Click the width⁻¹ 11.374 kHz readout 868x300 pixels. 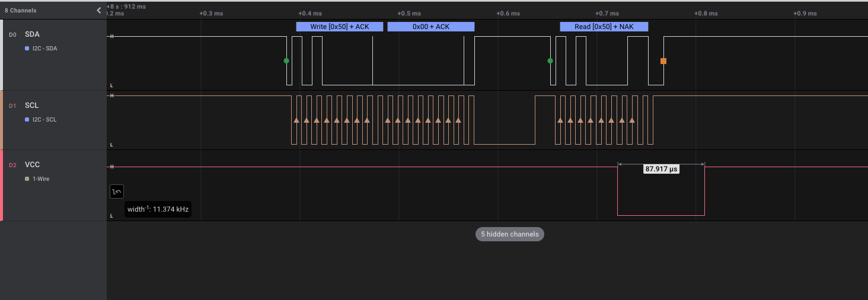(x=158, y=209)
